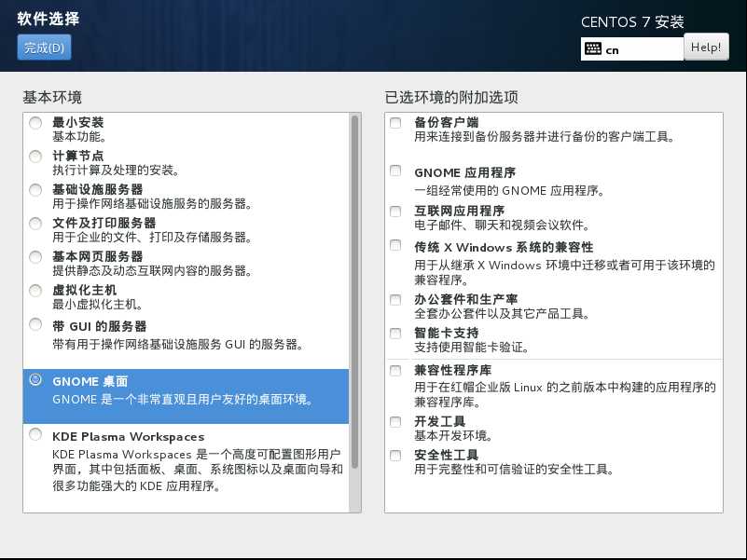Click the GNOME 桌面 highlighted title
Viewport: 747px width, 560px height.
tap(90, 381)
